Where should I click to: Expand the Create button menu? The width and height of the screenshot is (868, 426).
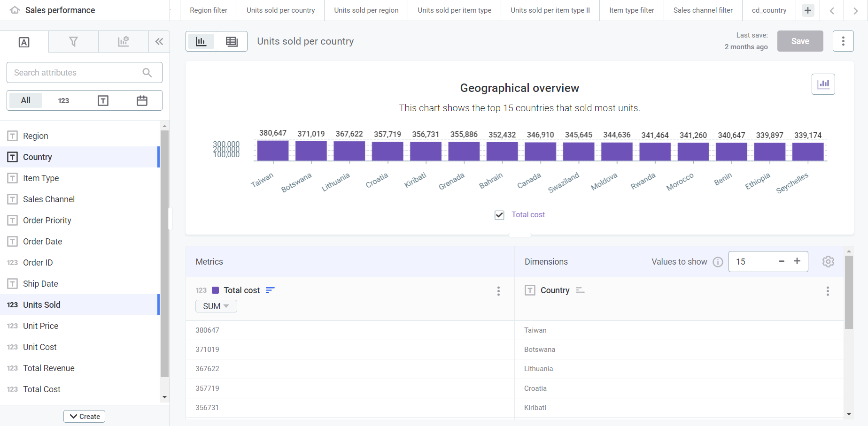coord(84,416)
